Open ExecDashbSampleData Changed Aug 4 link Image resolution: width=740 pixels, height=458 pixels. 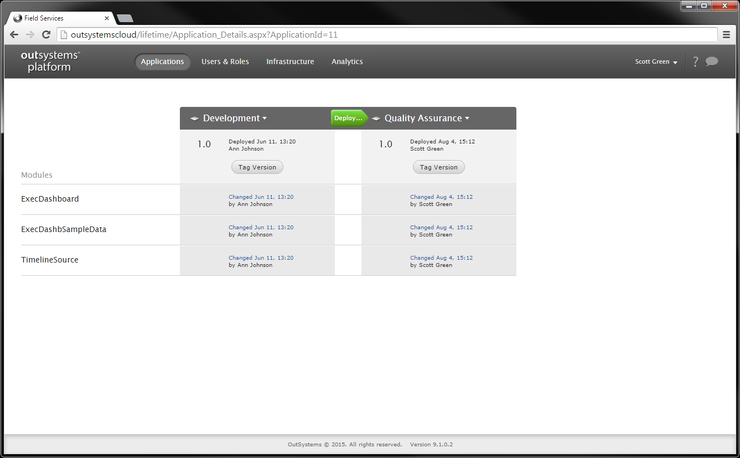point(441,227)
